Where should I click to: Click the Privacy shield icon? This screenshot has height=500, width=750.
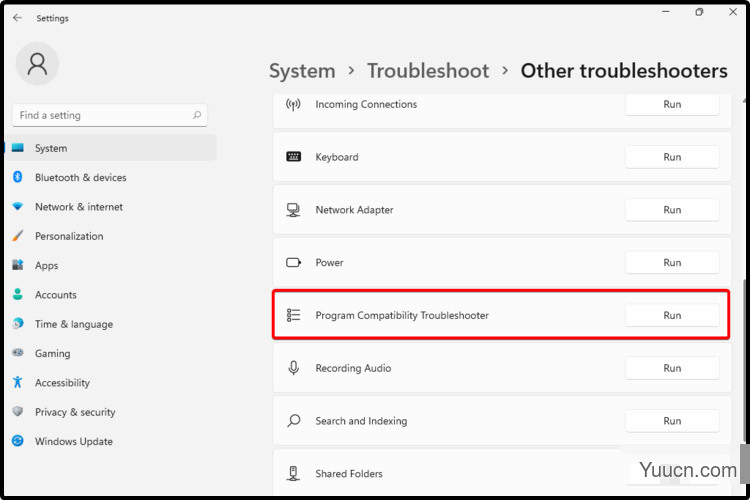18,411
